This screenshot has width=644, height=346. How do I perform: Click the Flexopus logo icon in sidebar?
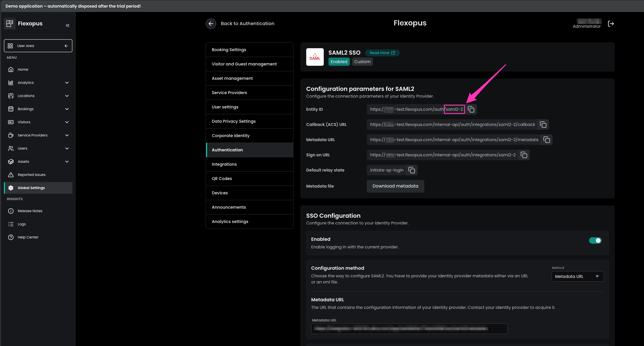point(10,23)
